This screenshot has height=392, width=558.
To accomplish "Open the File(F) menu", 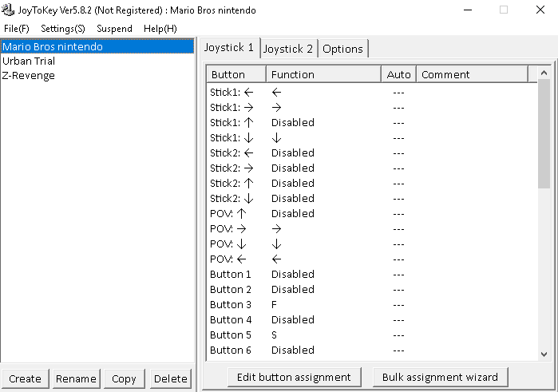I will (17, 29).
